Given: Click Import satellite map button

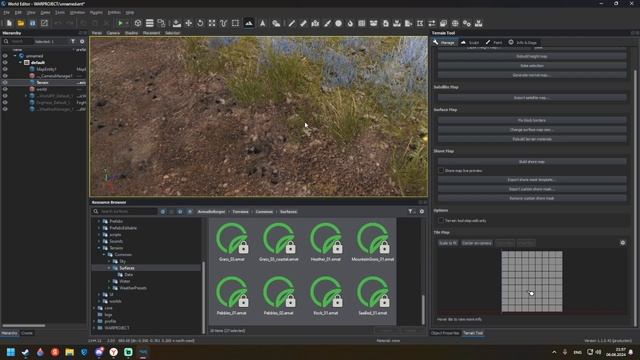Looking at the screenshot, I should click(x=532, y=98).
